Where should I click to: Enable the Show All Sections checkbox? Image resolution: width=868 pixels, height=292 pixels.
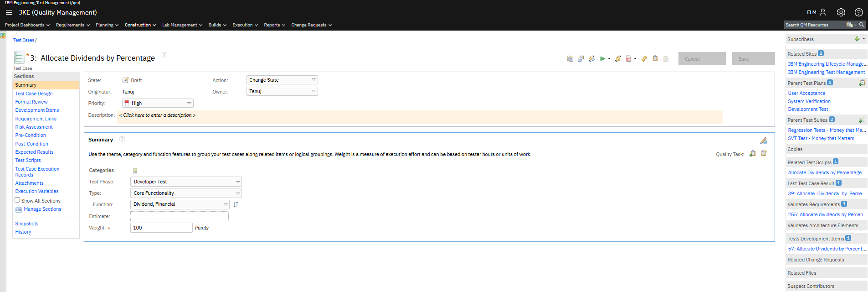(17, 200)
